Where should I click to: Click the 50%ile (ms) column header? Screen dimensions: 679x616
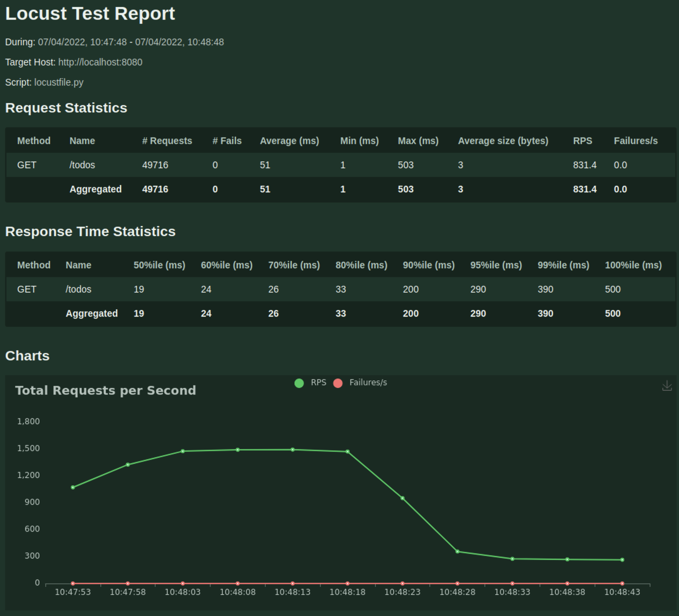pos(159,265)
